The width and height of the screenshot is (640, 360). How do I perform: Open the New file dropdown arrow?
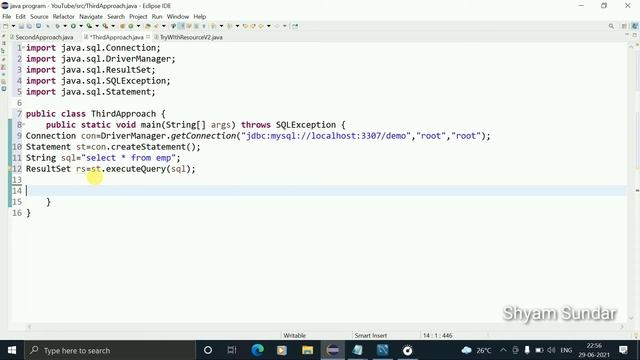[13, 26]
